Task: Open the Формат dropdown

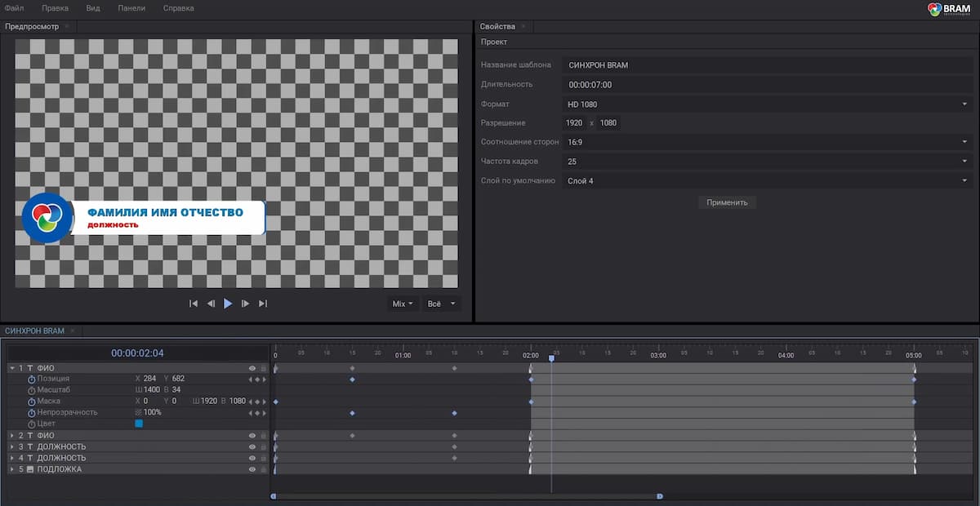Action: tap(767, 104)
